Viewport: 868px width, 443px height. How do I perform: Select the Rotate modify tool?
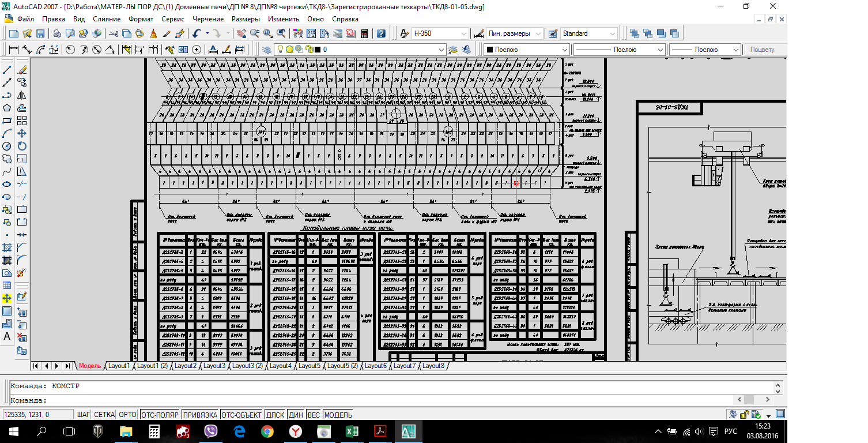tap(22, 146)
